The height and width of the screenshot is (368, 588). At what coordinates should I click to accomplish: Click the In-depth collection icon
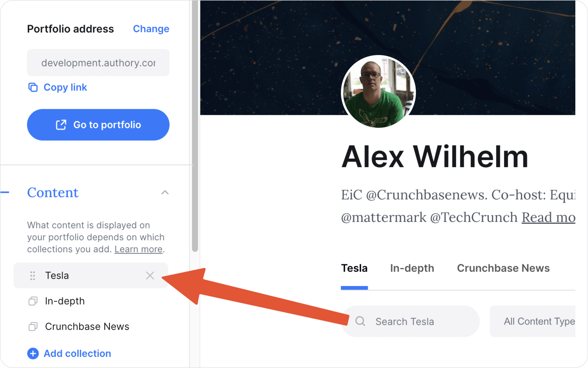click(33, 301)
